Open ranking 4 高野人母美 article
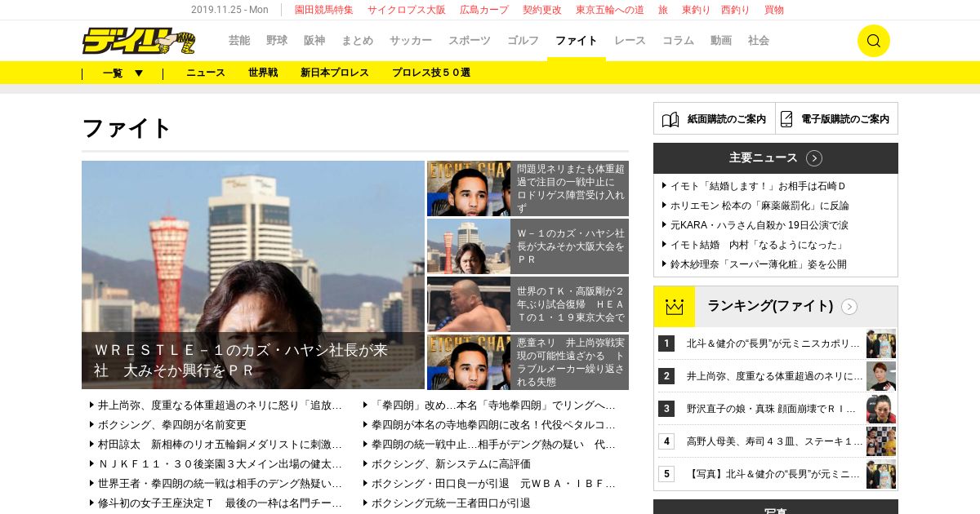980x514 pixels. click(x=774, y=441)
